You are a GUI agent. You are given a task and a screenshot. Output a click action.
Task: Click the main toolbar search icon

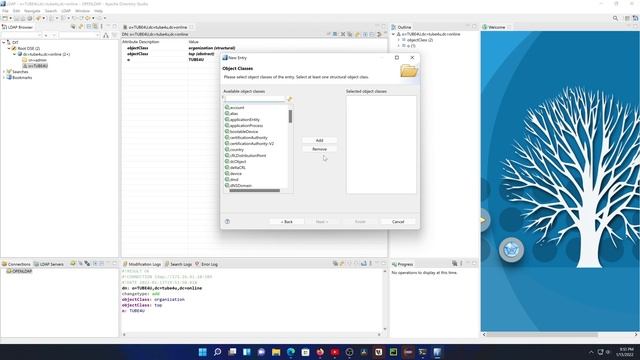click(615, 18)
